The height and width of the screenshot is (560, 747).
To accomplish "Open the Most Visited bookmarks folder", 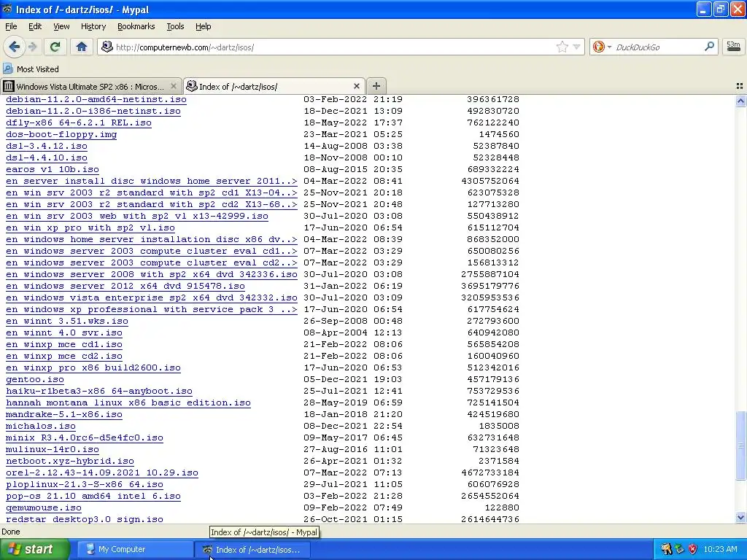I will (x=31, y=69).
